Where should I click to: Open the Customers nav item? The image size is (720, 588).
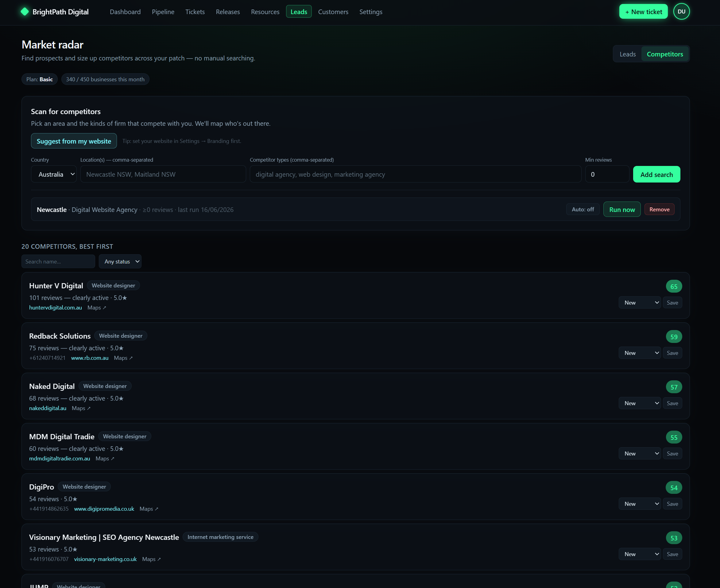(x=333, y=12)
